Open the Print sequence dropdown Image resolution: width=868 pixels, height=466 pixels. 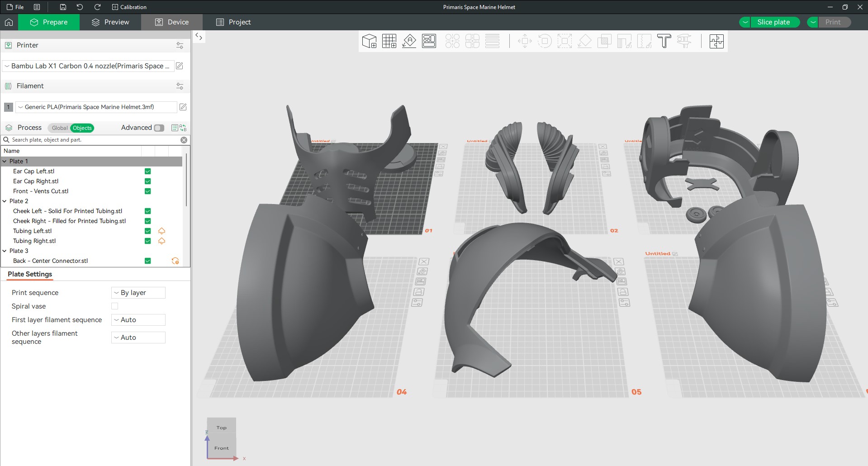click(138, 293)
